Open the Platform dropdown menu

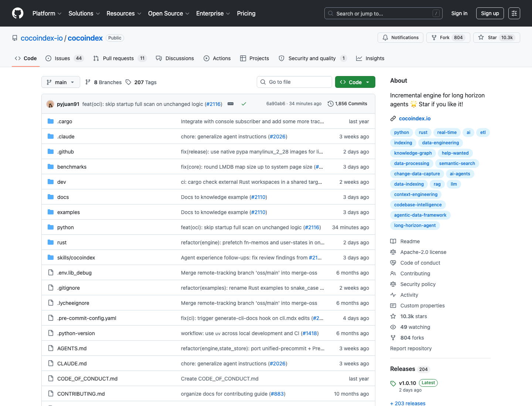[47, 13]
